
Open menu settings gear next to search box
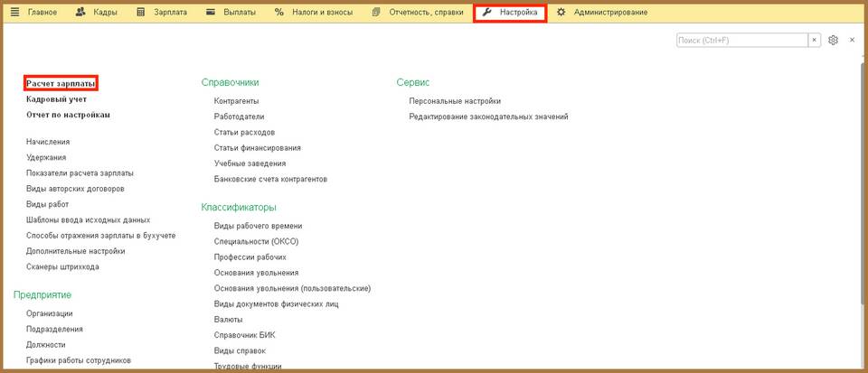pos(834,41)
